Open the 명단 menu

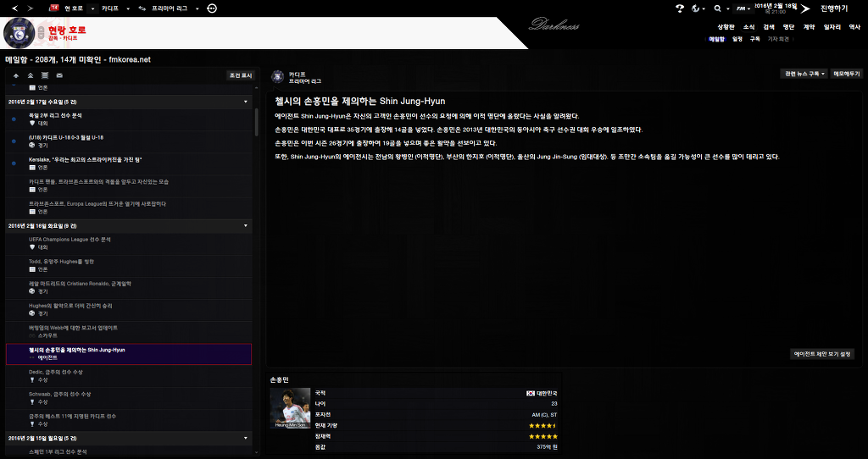[x=788, y=26]
